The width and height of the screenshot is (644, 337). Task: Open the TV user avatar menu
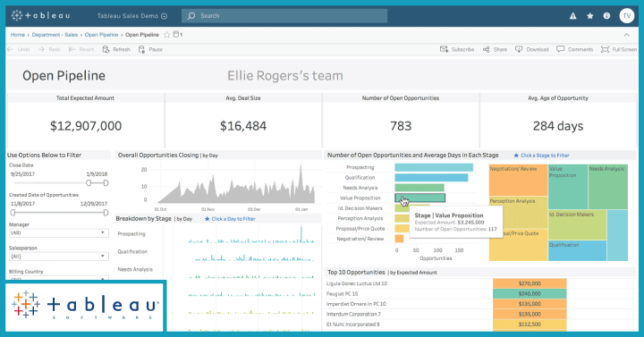point(627,16)
